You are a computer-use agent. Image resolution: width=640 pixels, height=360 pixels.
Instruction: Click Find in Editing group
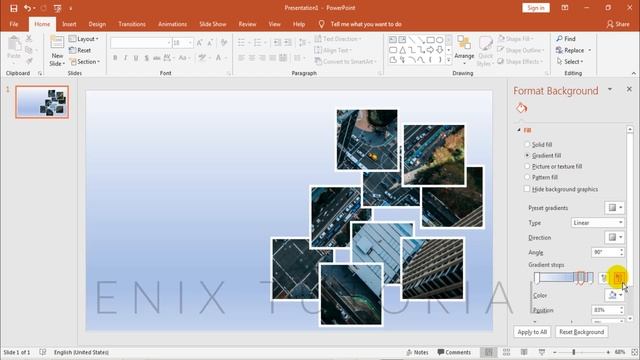[x=566, y=39]
